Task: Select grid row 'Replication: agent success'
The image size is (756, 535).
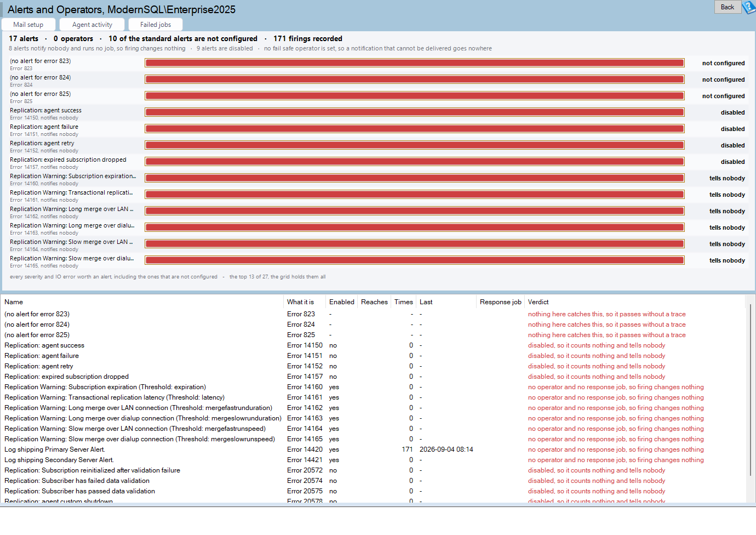Action: [374, 345]
